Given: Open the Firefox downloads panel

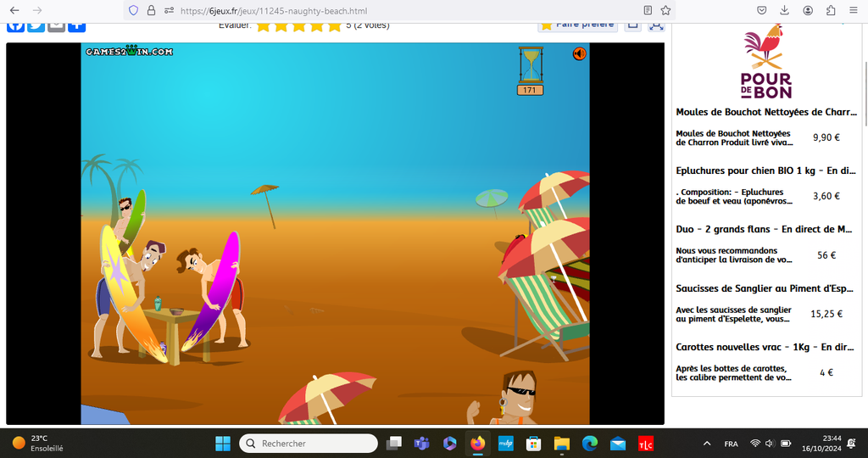Looking at the screenshot, I should [x=784, y=10].
